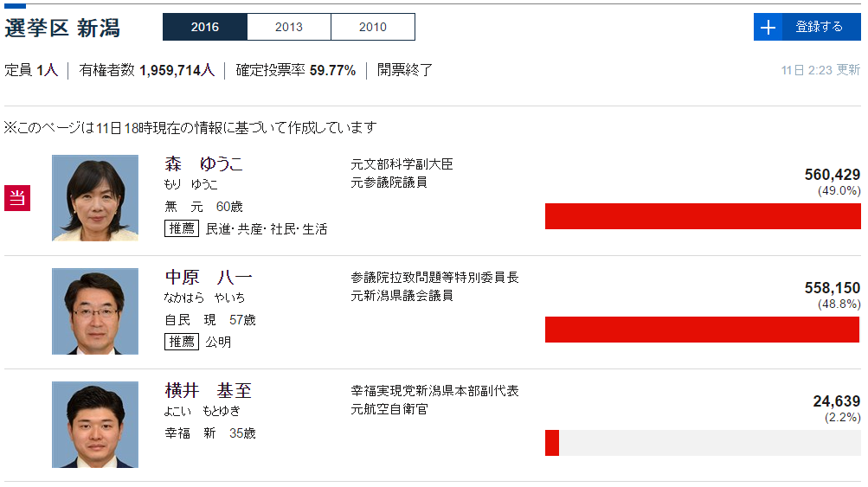The width and height of the screenshot is (868, 487).
Task: Click 元新潟県議会議員 career text
Action: pos(402,296)
